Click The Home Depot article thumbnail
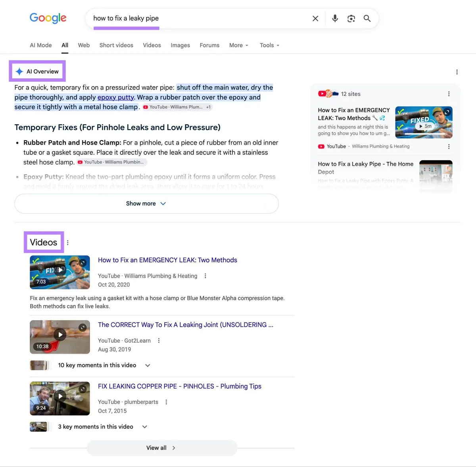476x467 pixels. click(436, 176)
